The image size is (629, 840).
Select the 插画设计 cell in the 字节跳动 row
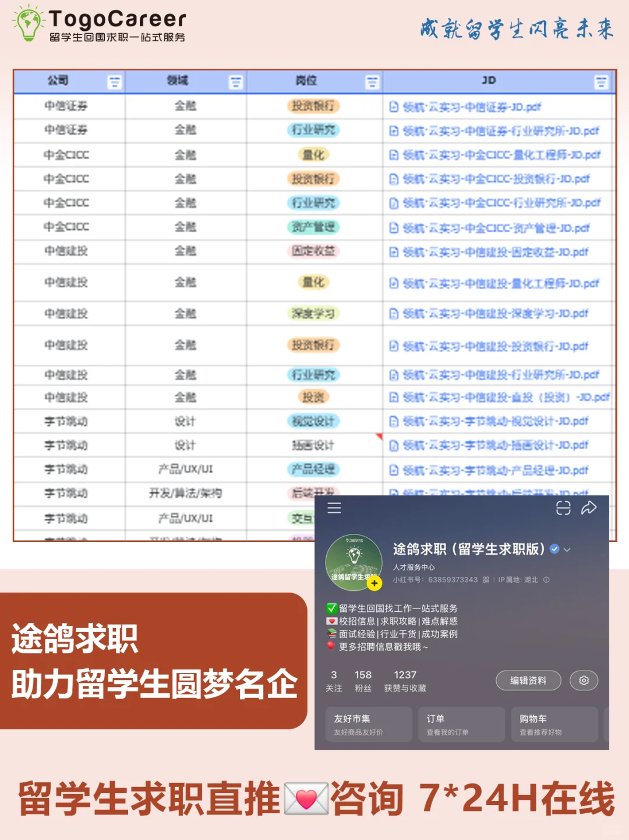313,445
